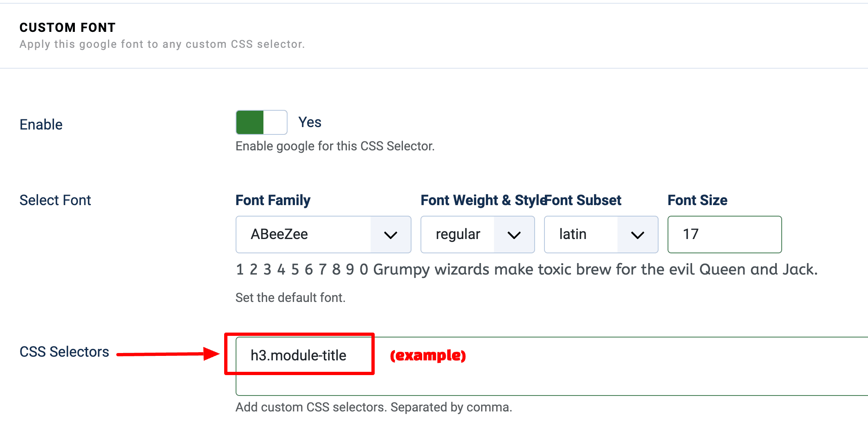Open the Font Subset dropdown

[600, 234]
